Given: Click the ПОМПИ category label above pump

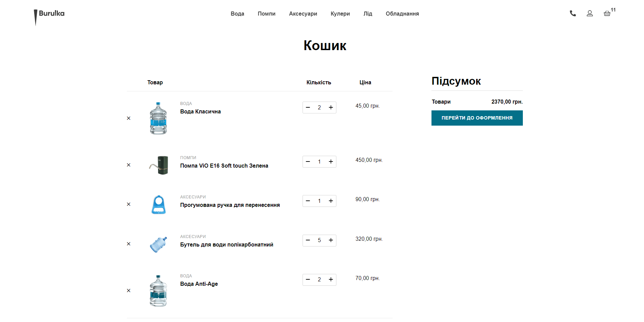Looking at the screenshot, I should [188, 158].
